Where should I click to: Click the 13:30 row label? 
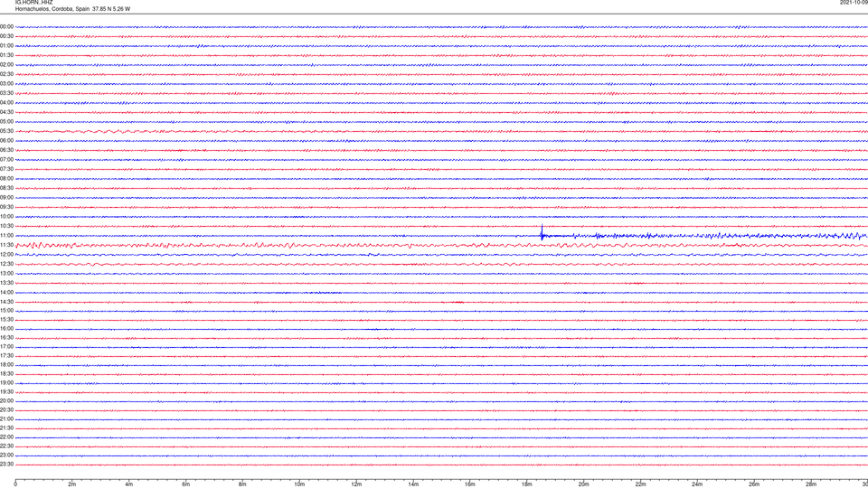6,283
